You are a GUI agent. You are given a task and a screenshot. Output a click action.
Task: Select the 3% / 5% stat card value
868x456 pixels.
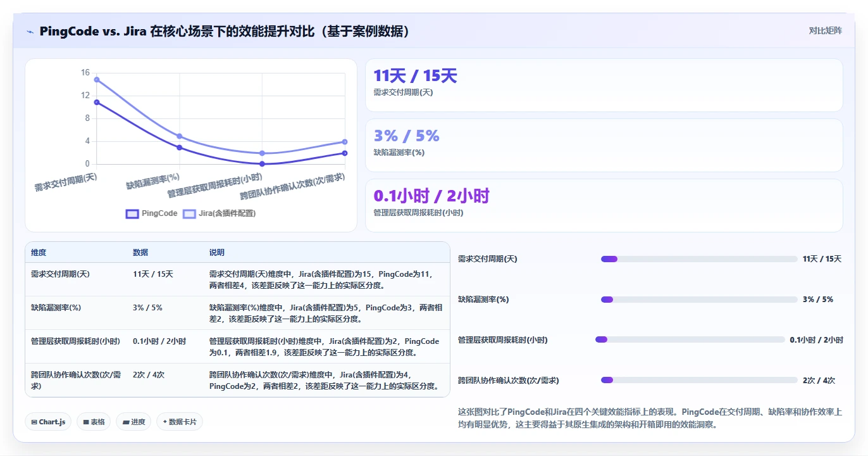pyautogui.click(x=406, y=136)
